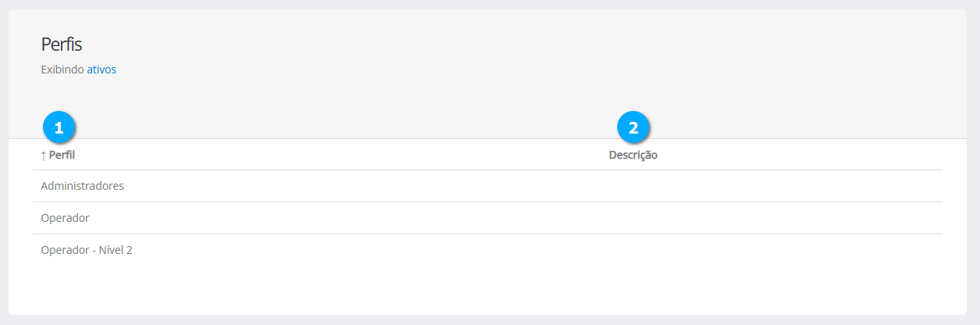Select the plain Operador profile row
This screenshot has width=980, height=325.
(x=65, y=218)
